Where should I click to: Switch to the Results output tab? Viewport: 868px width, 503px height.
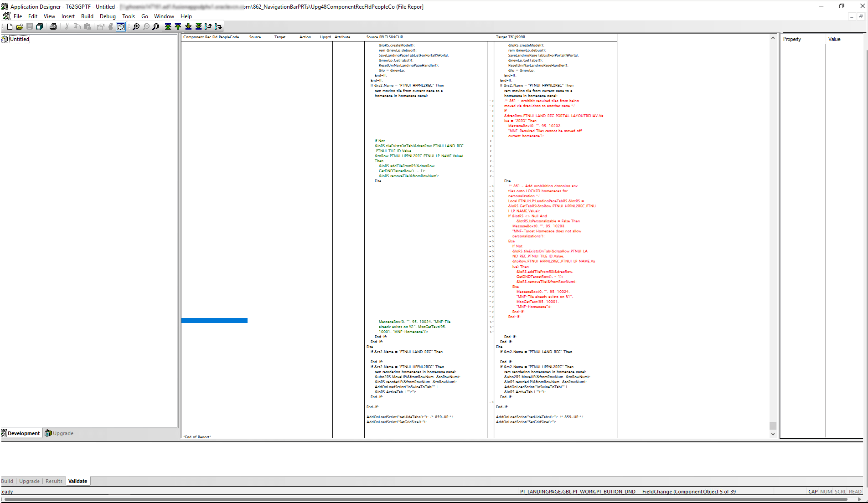pyautogui.click(x=54, y=481)
